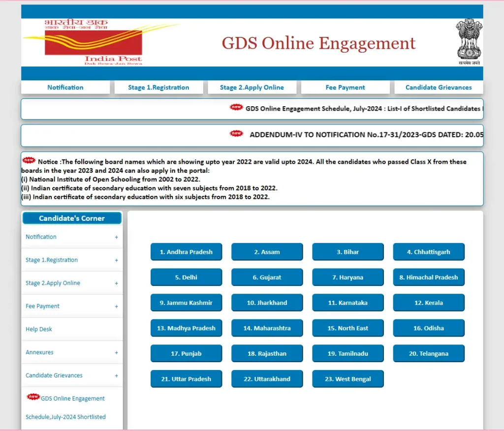
Task: Choose the 14. Maharashtra state button
Action: [x=267, y=328]
